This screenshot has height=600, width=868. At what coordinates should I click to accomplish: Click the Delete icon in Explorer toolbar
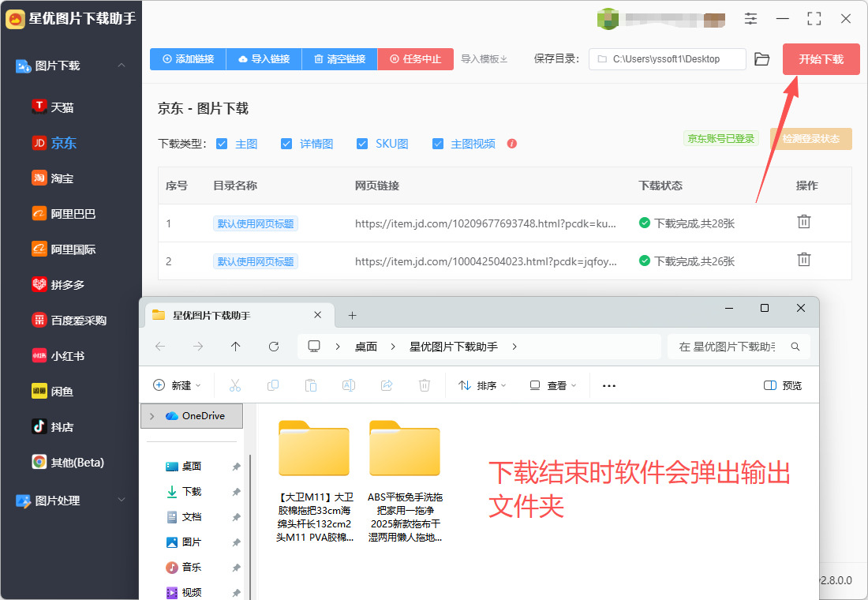click(x=424, y=385)
